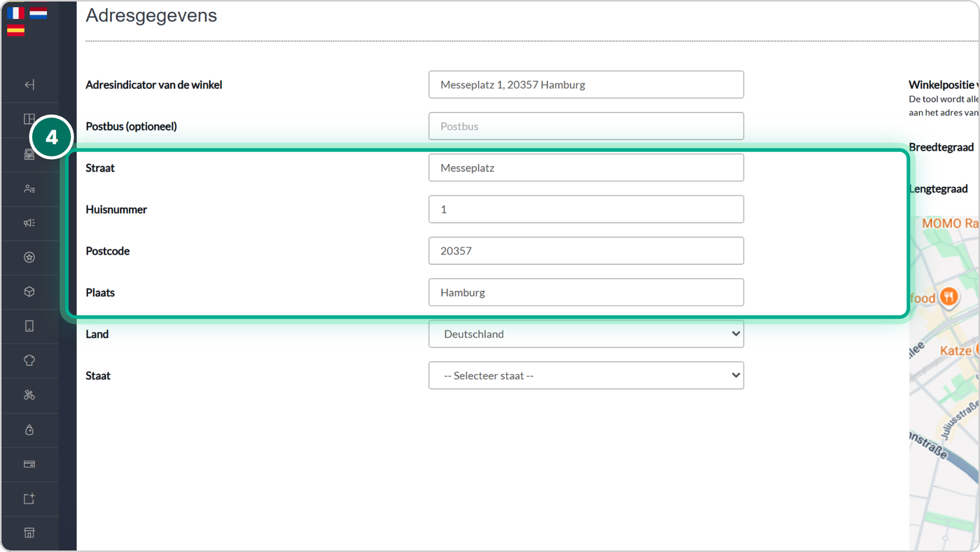980x552 pixels.
Task: Click the 'Land' label
Action: (97, 334)
